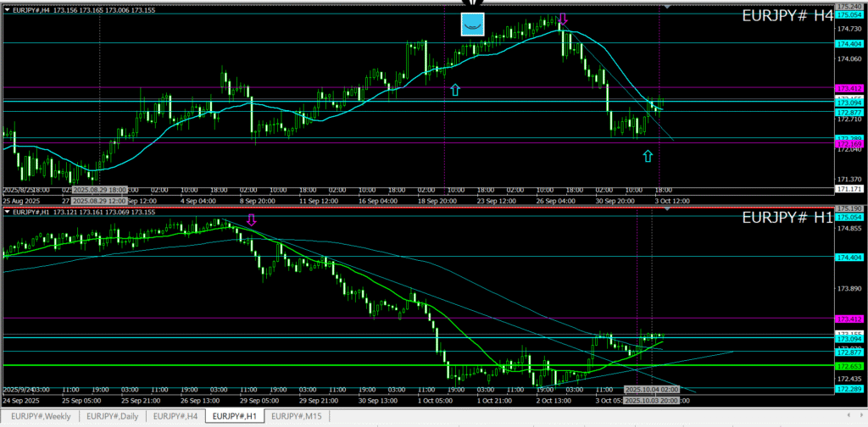Open the EURJPY#,H1 chart title dropdown triangle
Screen dimensions: 868x427
pos(7,212)
